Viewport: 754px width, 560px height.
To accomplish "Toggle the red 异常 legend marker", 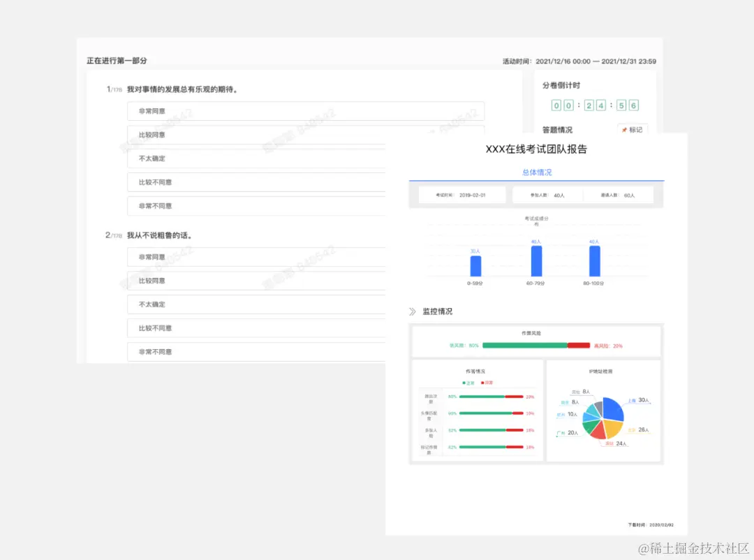I will (482, 383).
